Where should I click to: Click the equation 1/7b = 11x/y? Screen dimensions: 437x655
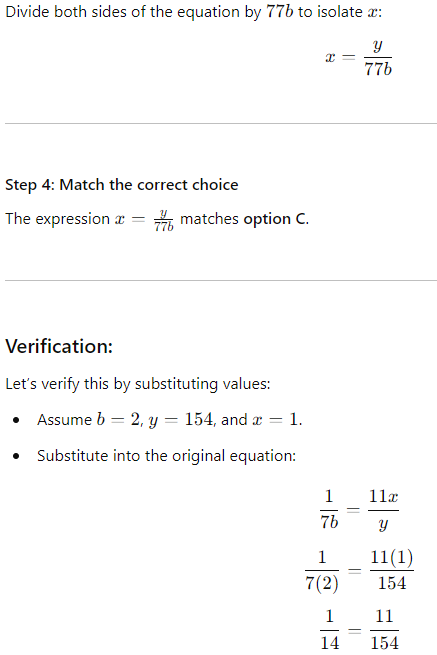[x=359, y=510]
